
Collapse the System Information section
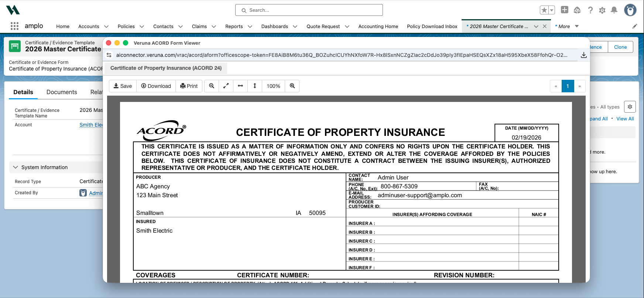pyautogui.click(x=16, y=167)
